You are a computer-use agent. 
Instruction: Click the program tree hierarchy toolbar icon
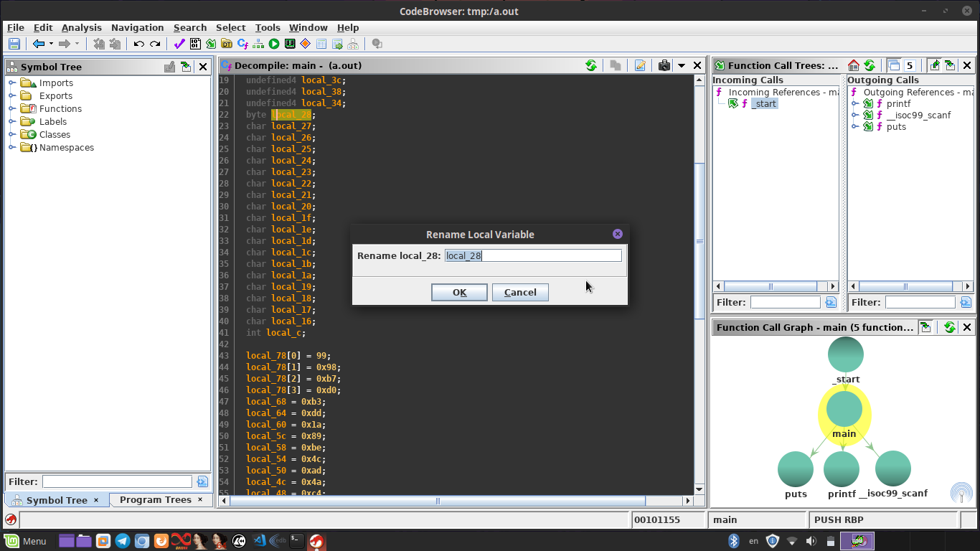pos(353,44)
